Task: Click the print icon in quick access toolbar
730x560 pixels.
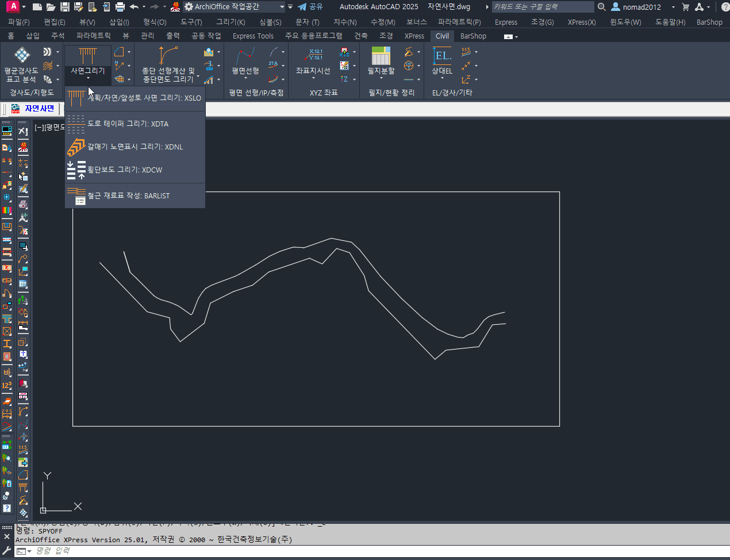Action: pyautogui.click(x=120, y=7)
